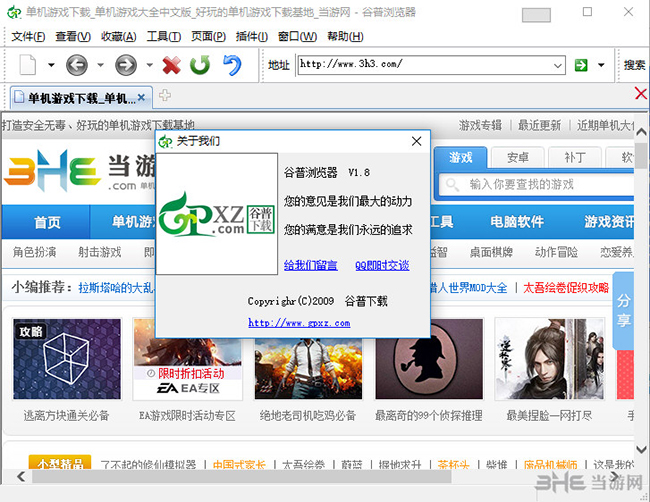Viewport: 650px width, 502px height.
Task: Open 游戏资讯 in the navigation bar
Action: point(609,222)
